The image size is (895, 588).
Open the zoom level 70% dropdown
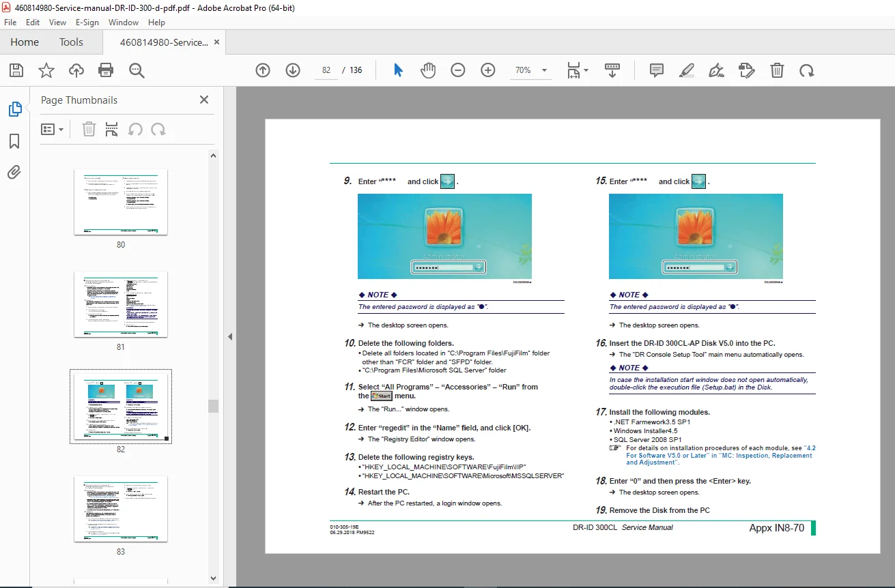[530, 70]
